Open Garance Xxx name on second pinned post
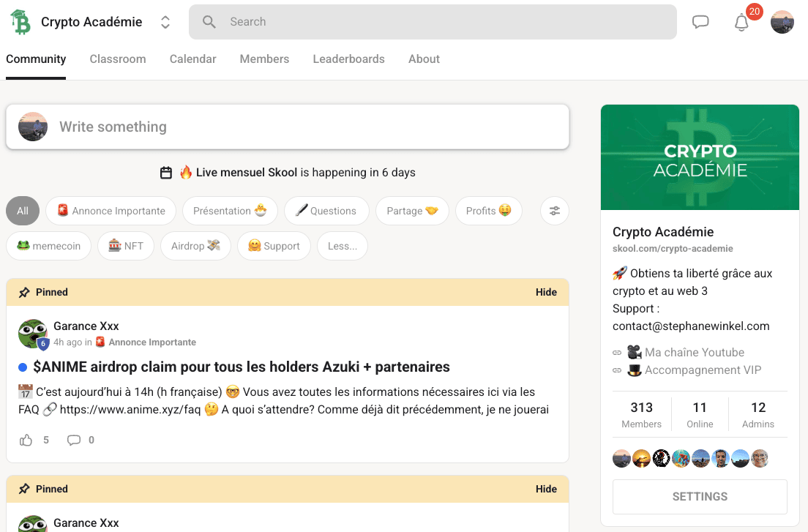Screen dimensions: 808x532 (86, 522)
